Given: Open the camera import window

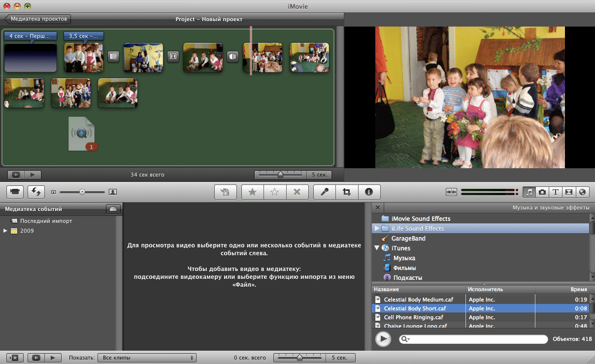Looking at the screenshot, I should pos(15,192).
